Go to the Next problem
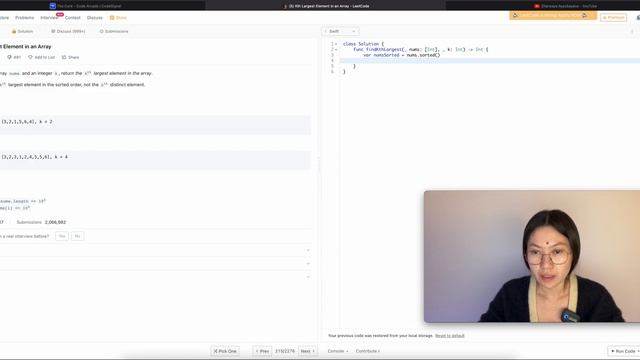 pyautogui.click(x=308, y=351)
